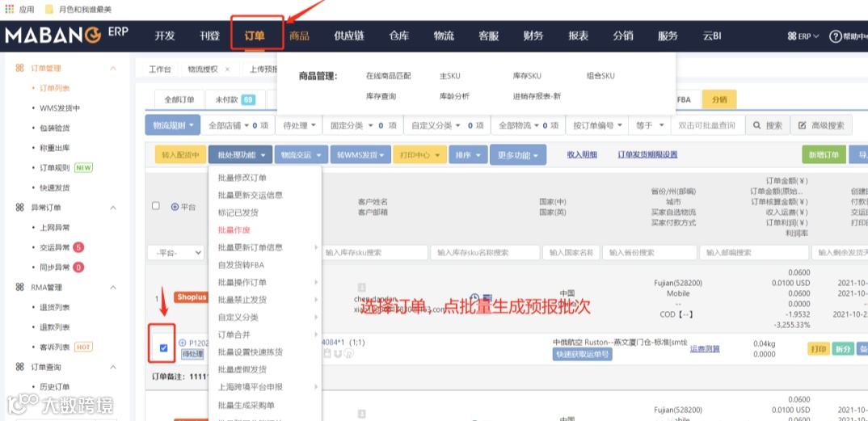Click the HOT tag beside 客诉列表
This screenshot has width=868, height=421.
(83, 347)
